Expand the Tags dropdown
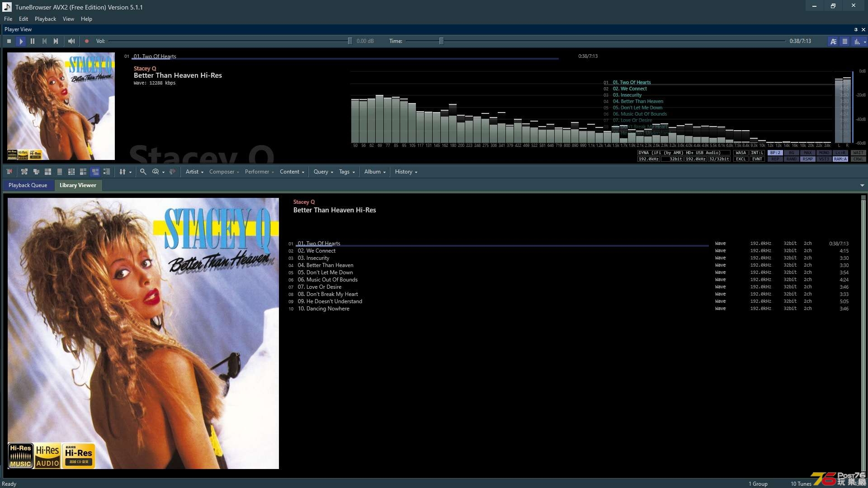Viewport: 868px width, 488px height. point(347,172)
